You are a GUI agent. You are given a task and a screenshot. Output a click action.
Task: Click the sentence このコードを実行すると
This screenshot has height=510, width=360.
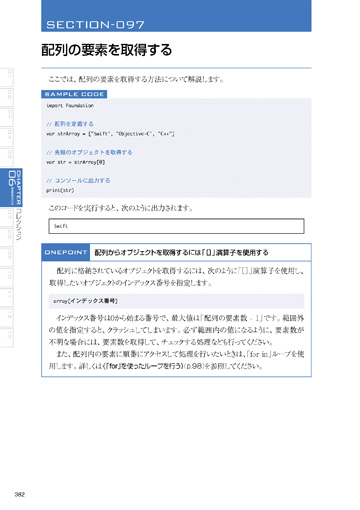(x=121, y=208)
